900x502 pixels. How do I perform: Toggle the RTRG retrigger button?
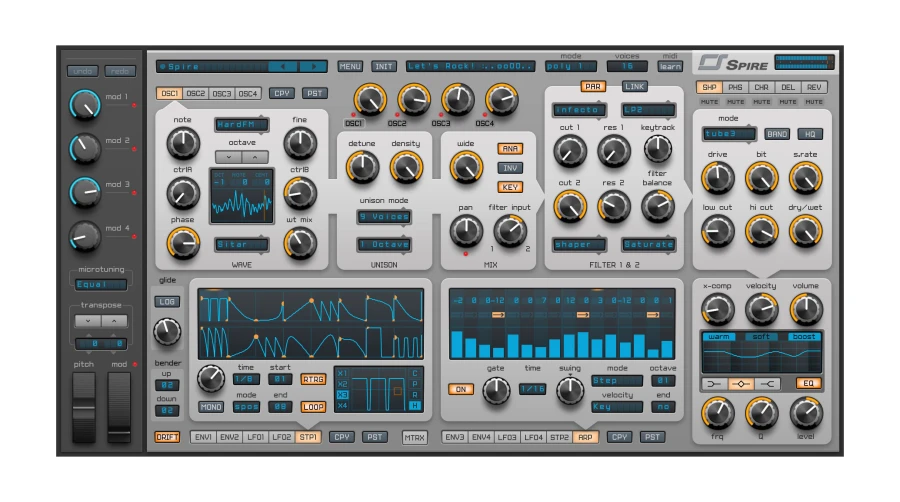[x=313, y=379]
